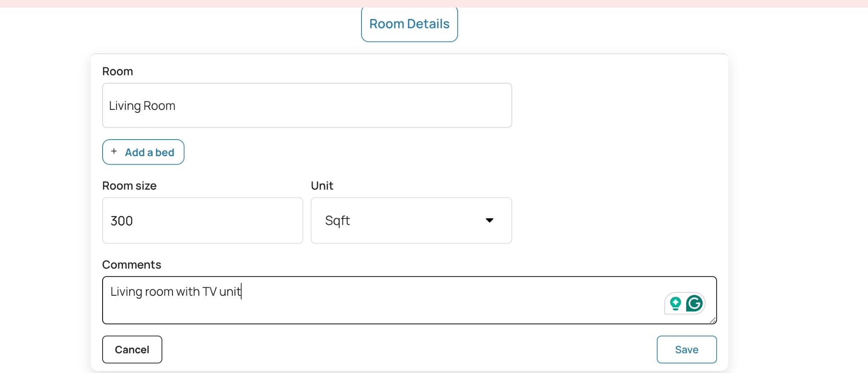Click the plus icon beside Add a bed

click(x=114, y=151)
